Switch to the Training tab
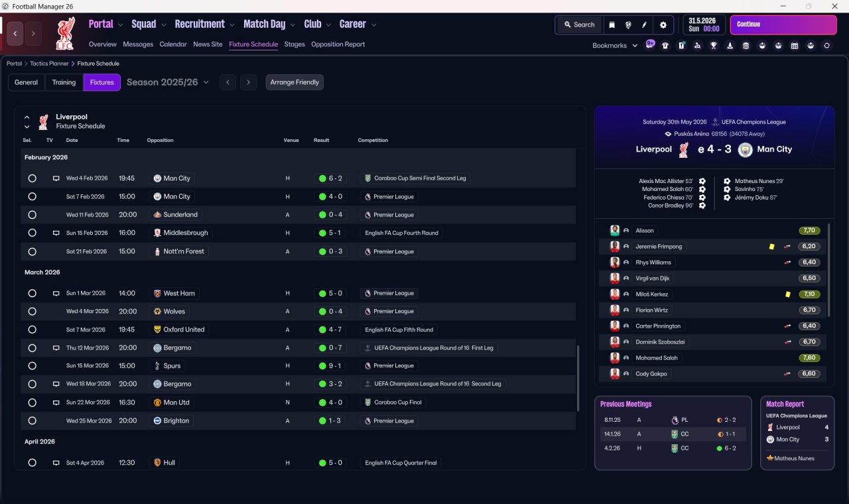 (x=64, y=82)
